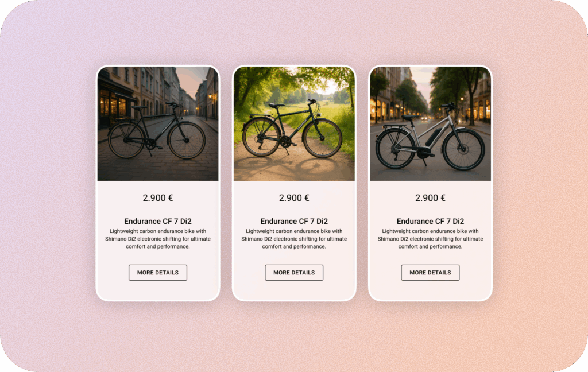Screen dimensions: 588x372
Task: Click the description text on the left card
Action: point(158,239)
